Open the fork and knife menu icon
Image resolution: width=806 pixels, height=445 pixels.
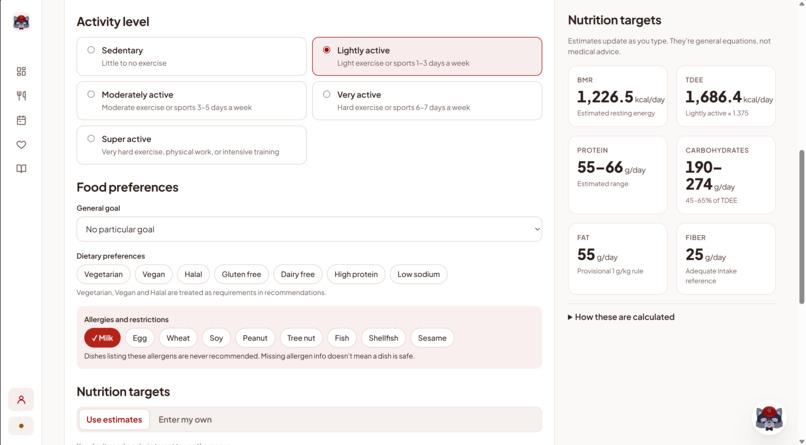pos(21,96)
